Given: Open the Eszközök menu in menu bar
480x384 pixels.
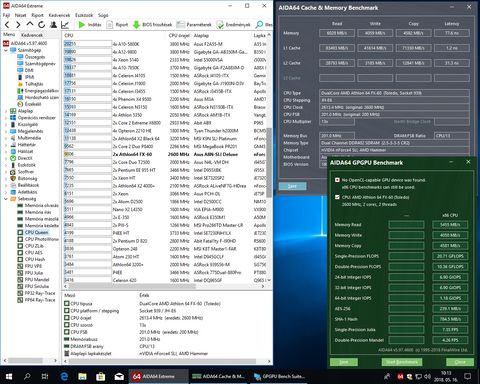Looking at the screenshot, I should pyautogui.click(x=84, y=15).
